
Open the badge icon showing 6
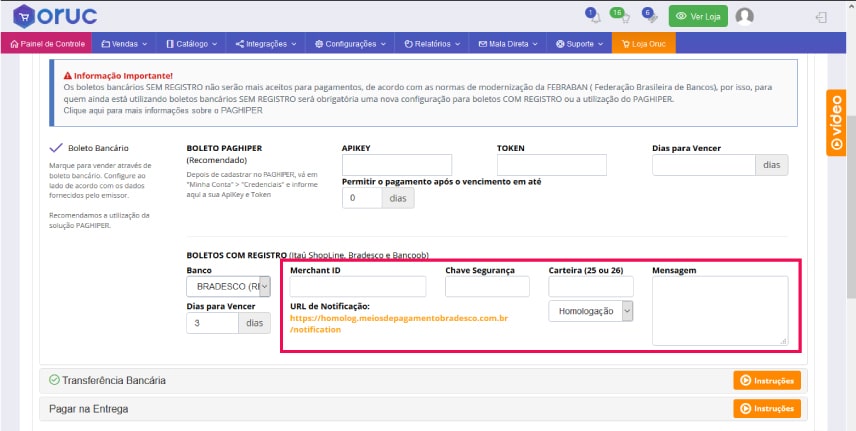(651, 16)
